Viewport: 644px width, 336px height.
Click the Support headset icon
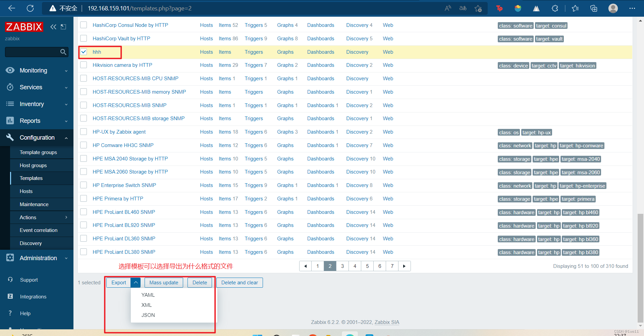[x=10, y=279]
